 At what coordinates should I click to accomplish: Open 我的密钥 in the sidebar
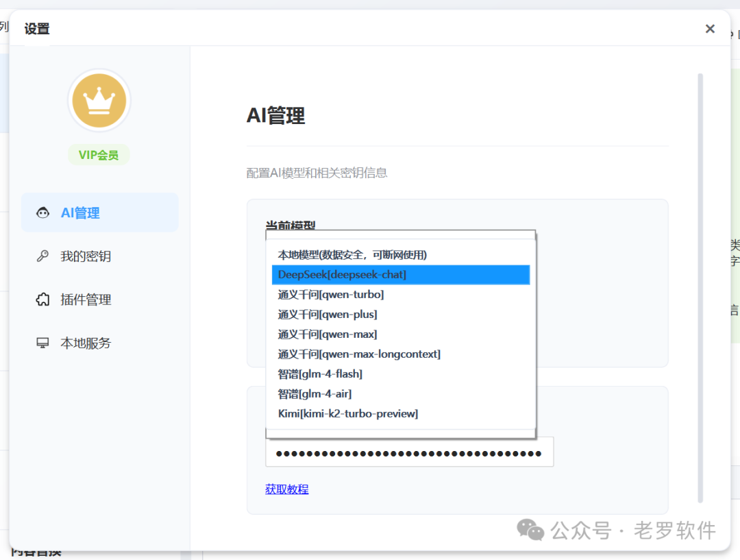click(x=99, y=256)
